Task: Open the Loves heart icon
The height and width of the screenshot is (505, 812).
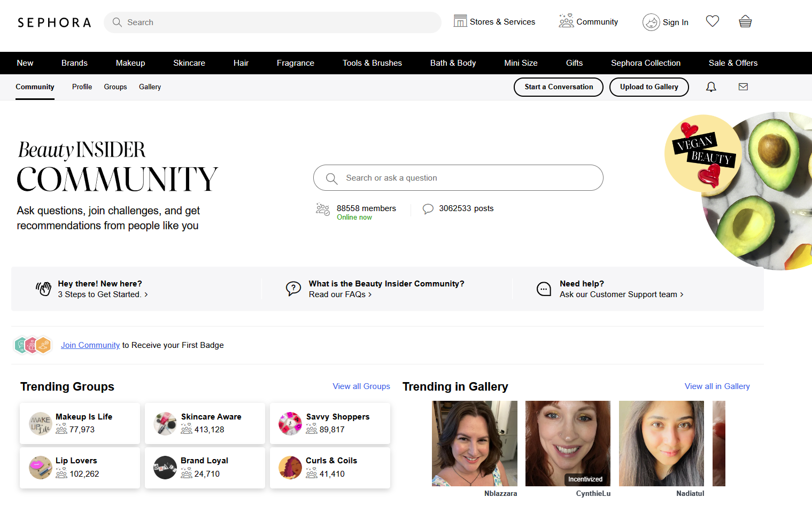Action: coord(713,21)
